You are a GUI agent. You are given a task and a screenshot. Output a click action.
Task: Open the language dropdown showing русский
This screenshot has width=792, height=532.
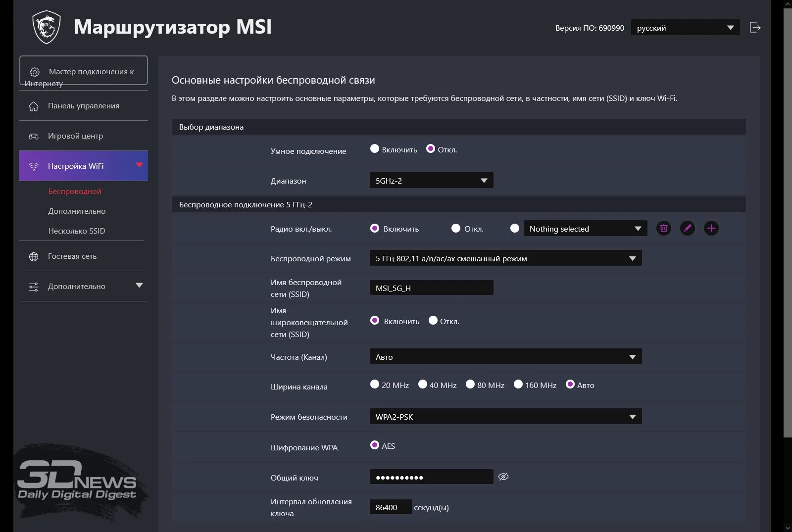686,28
